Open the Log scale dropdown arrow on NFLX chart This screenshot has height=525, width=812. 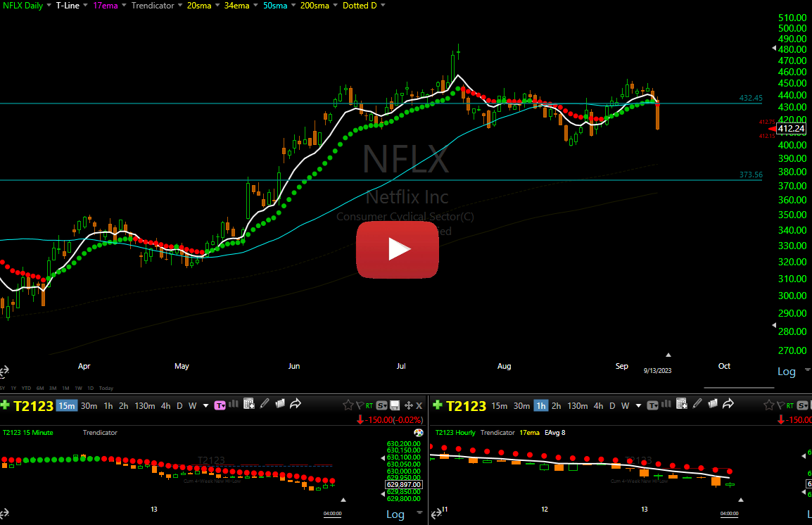tap(807, 370)
